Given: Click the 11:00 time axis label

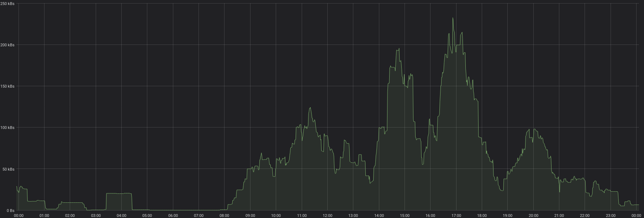Looking at the screenshot, I should pos(302,216).
